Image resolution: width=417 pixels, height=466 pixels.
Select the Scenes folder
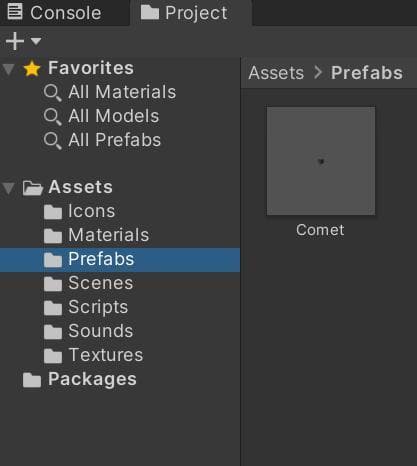point(120,284)
